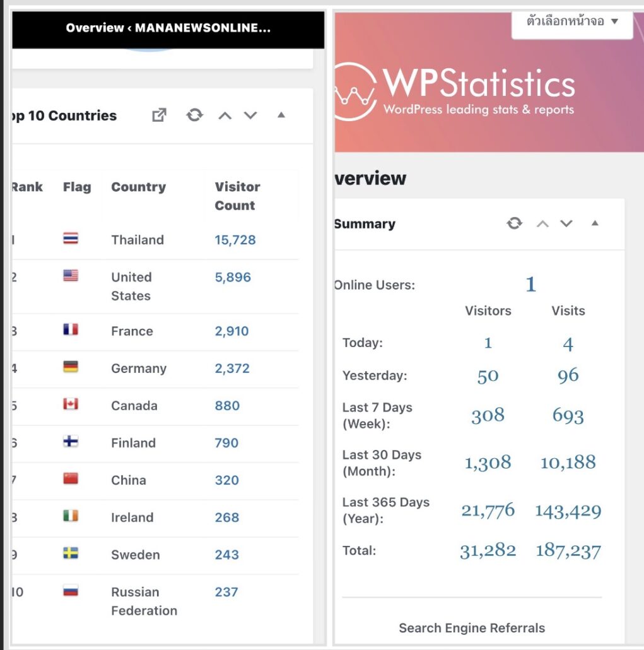View yesterday's 50 visitors
Viewport: 644px width, 650px height.
488,375
